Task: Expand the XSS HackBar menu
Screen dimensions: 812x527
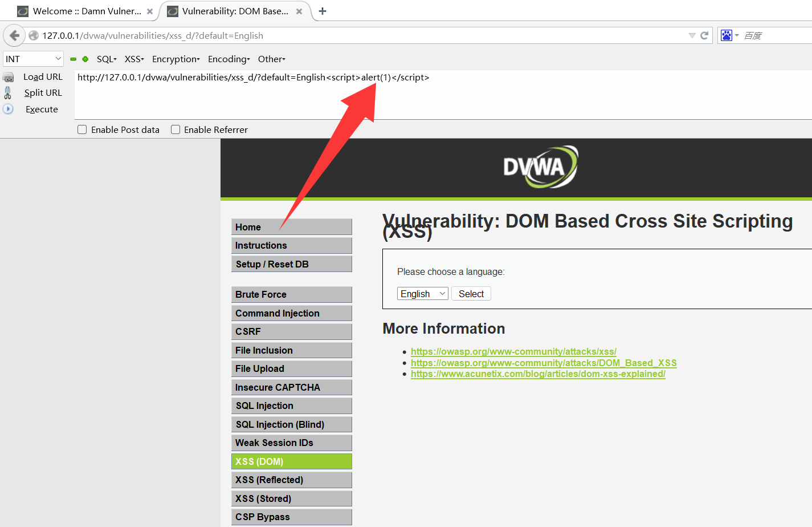Action: click(x=134, y=59)
